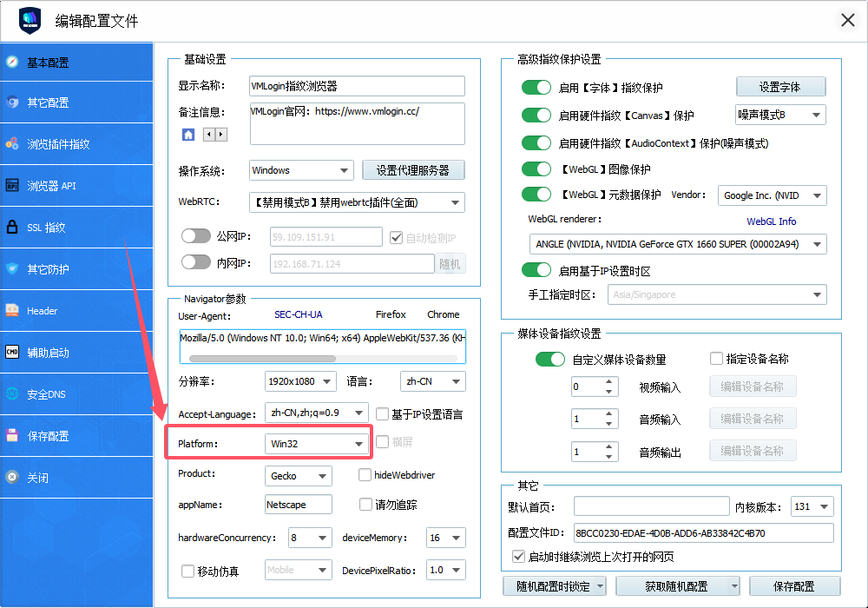
Task: Click the lock icon beside SSL 指纹
Action: tap(12, 227)
